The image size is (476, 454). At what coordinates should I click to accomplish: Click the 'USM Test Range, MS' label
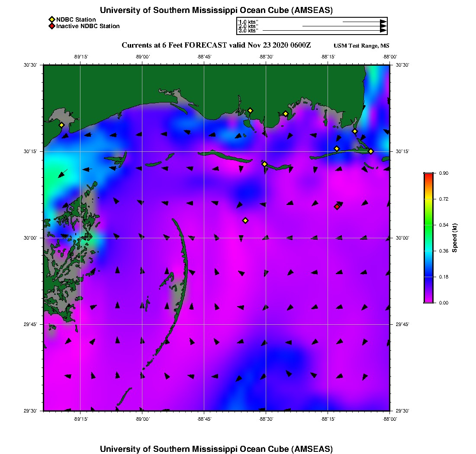tap(361, 46)
